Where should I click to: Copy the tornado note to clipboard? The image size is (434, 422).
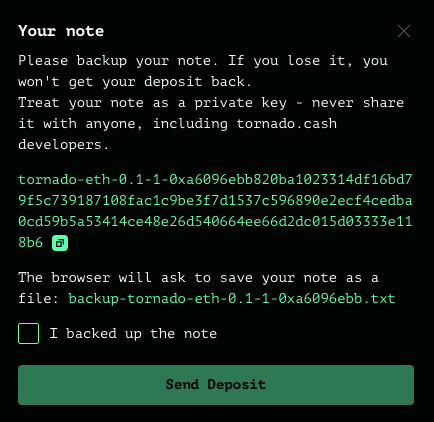60,243
